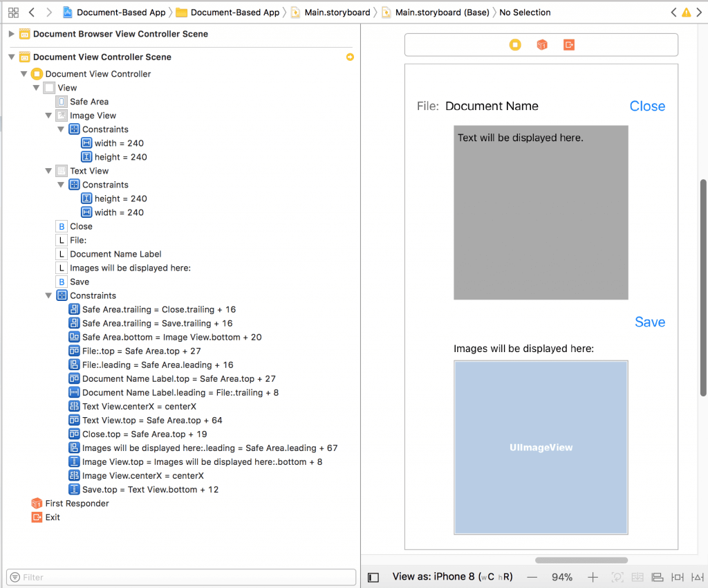
Task: Select the Save button on the canvas
Action: 649,322
